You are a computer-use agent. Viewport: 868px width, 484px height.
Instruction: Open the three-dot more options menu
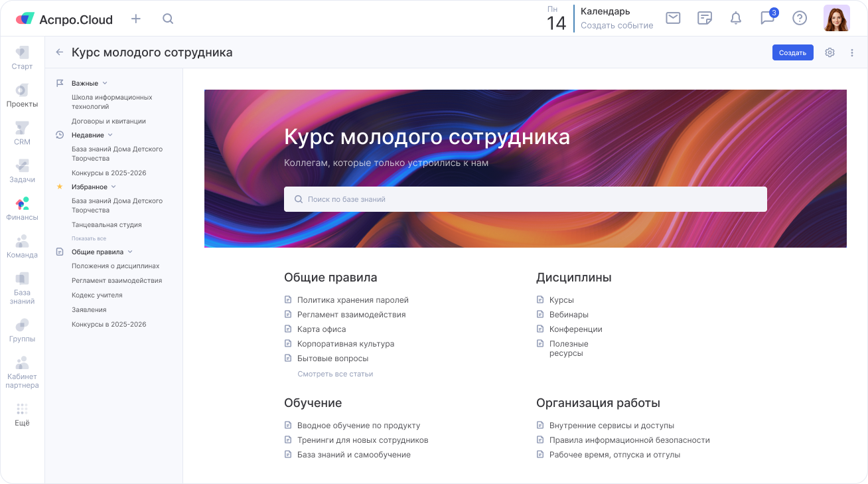pyautogui.click(x=852, y=52)
